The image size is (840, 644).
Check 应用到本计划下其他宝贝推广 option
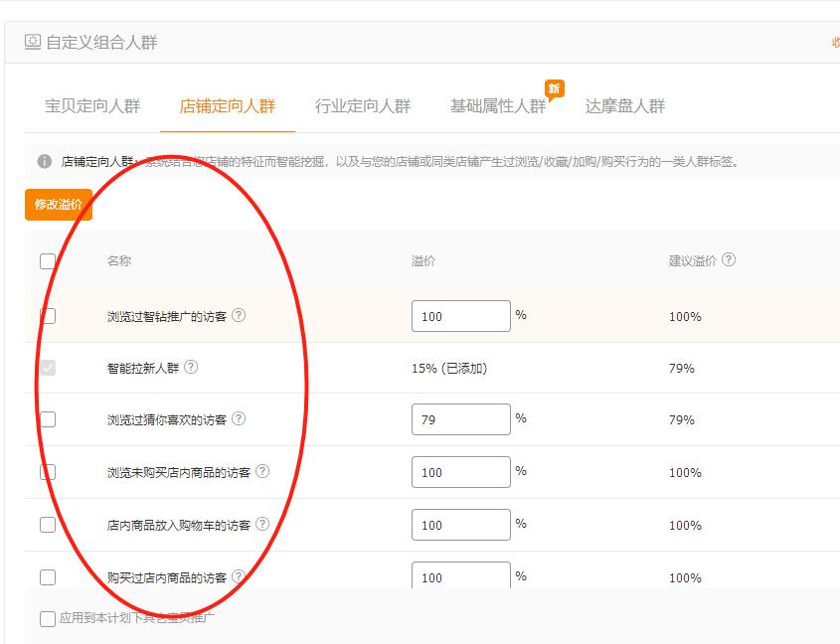click(46, 618)
